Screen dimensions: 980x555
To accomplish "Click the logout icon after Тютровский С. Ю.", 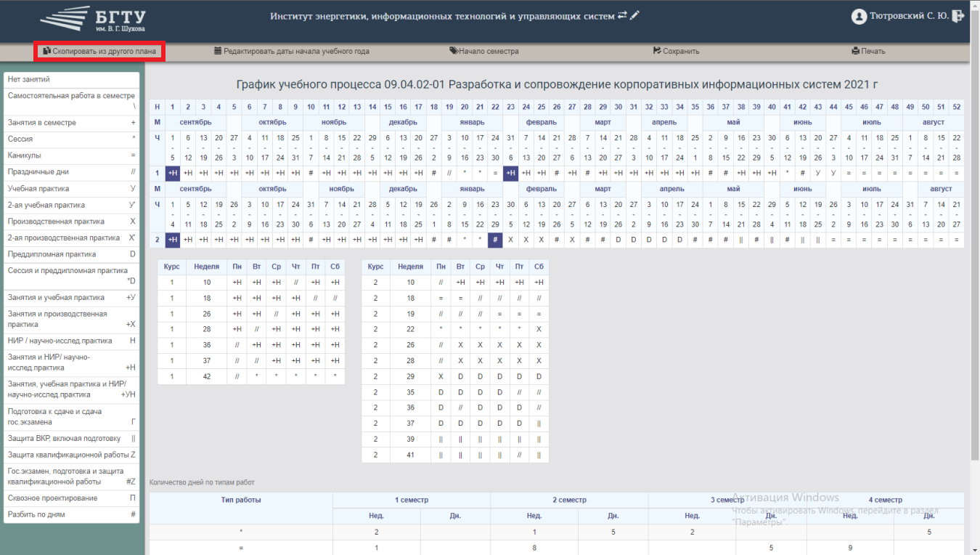I will [958, 15].
